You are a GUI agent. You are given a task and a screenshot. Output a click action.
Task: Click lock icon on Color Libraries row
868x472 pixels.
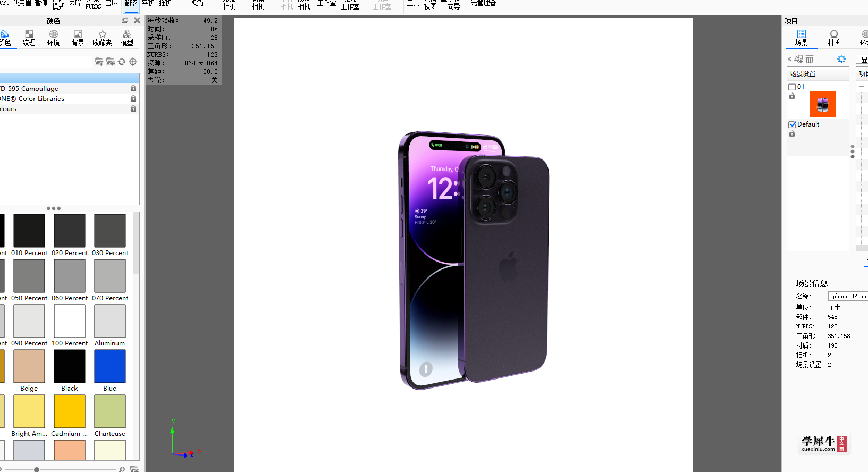tap(133, 99)
